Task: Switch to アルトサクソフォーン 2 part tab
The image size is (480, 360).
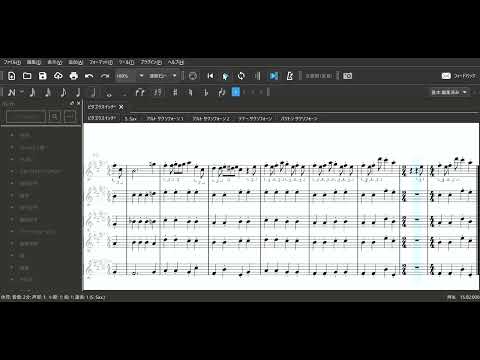Action: 211,119
